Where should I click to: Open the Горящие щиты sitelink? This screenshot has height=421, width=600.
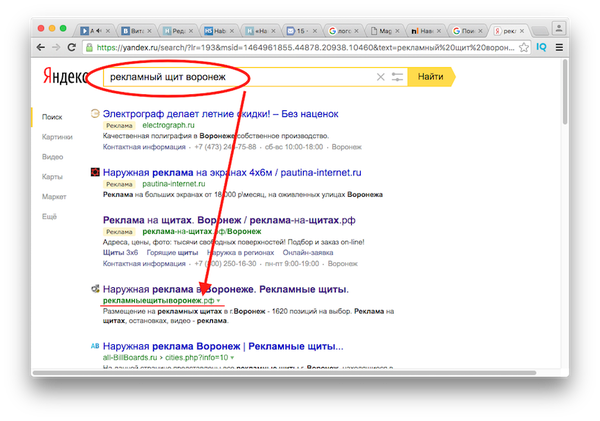coord(172,253)
